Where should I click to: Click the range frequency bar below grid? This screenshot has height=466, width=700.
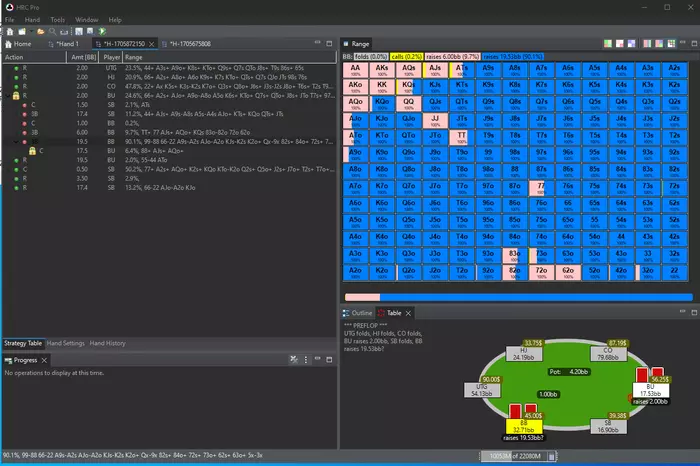[519, 297]
